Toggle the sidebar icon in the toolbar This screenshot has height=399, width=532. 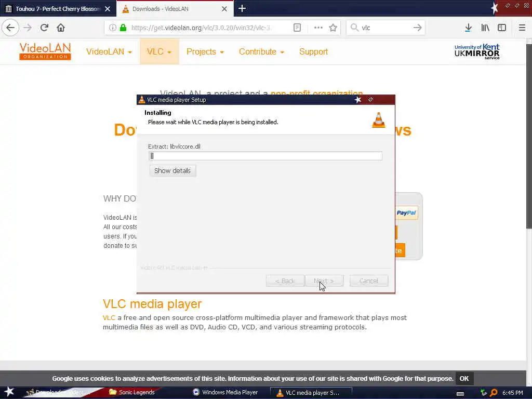(x=502, y=28)
